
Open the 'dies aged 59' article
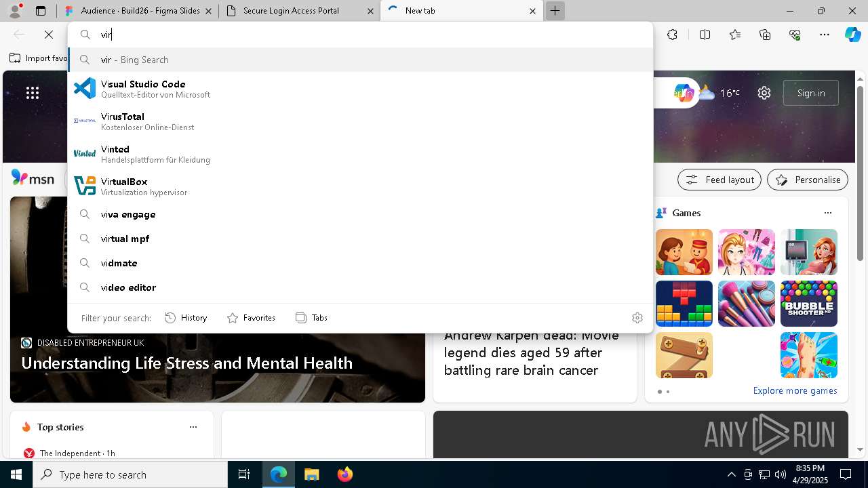click(x=532, y=352)
